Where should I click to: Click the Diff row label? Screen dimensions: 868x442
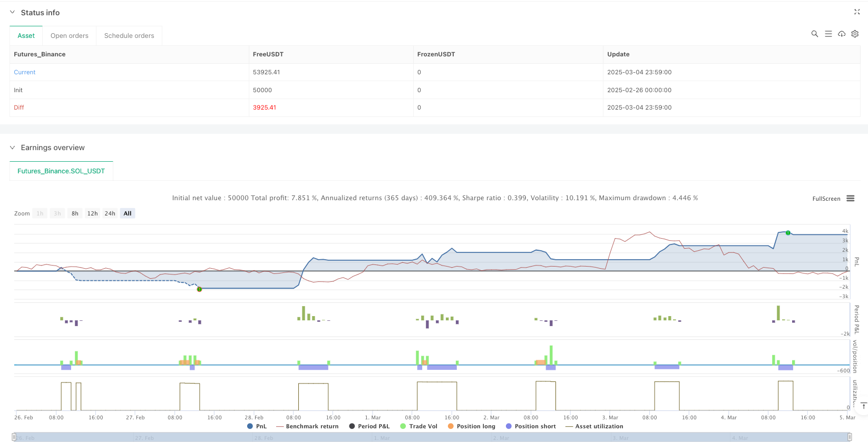click(x=19, y=107)
